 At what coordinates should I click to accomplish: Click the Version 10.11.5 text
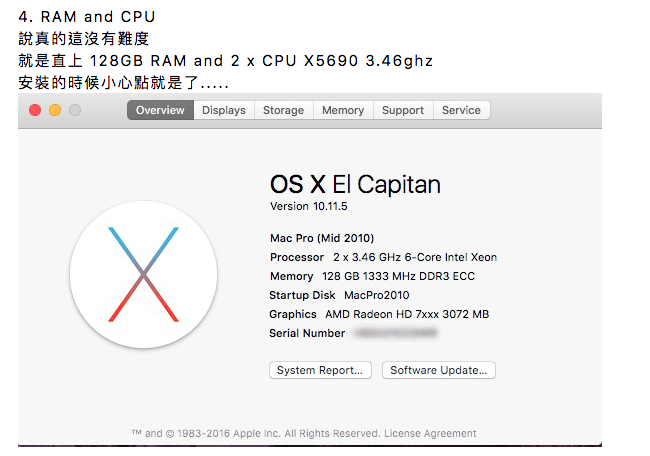(309, 206)
